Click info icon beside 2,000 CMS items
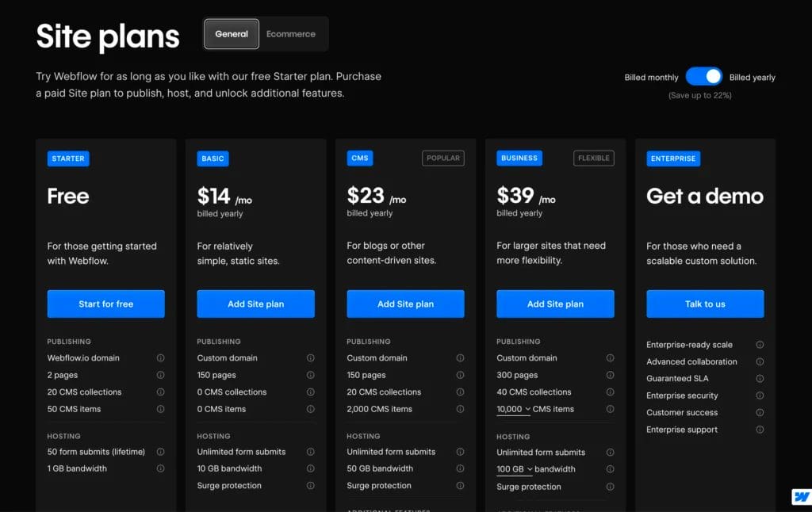 pos(461,409)
